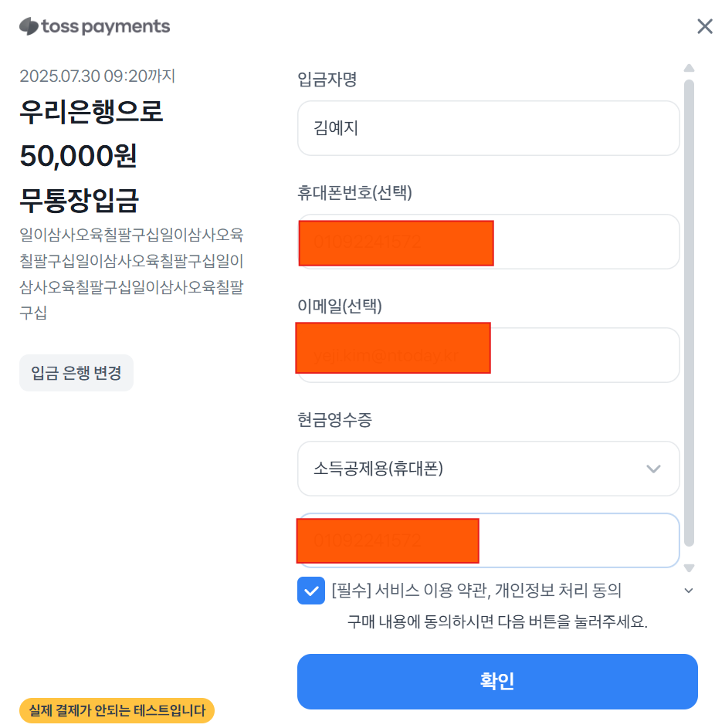Click the 실제 결제가 안되는 테스트입니다 badge
The height and width of the screenshot is (728, 715).
coord(117,710)
